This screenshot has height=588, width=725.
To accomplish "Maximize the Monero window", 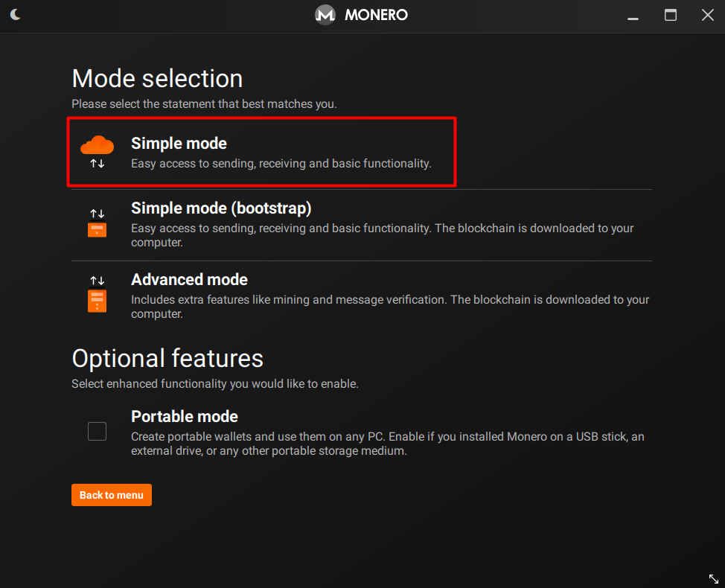I will click(x=671, y=15).
